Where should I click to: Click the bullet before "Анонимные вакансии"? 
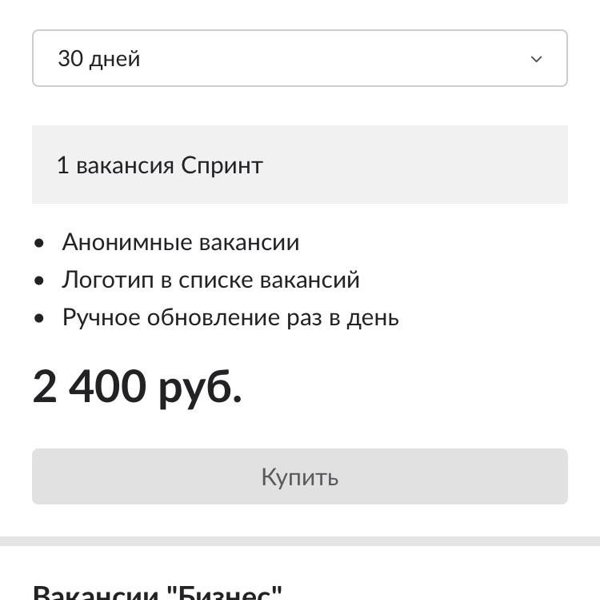39,243
